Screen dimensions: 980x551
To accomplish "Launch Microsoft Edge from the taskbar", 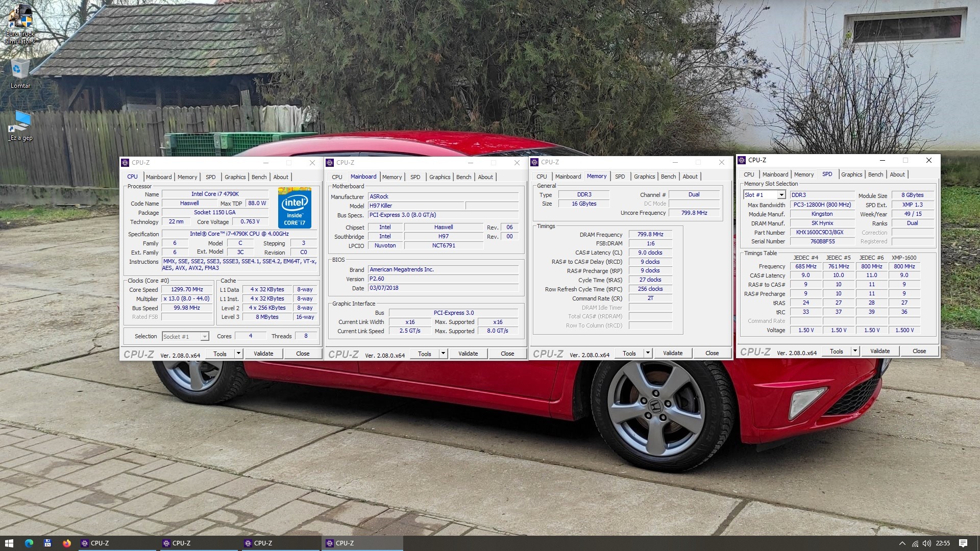I will tap(29, 543).
